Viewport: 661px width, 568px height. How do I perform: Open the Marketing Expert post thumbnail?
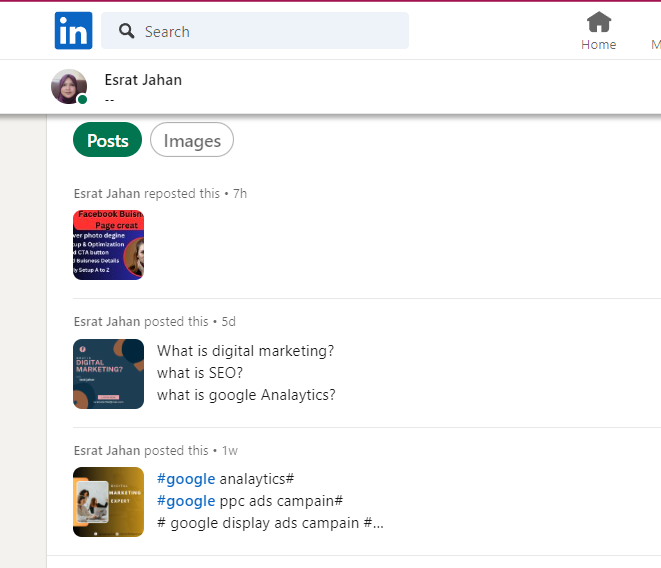pos(108,502)
